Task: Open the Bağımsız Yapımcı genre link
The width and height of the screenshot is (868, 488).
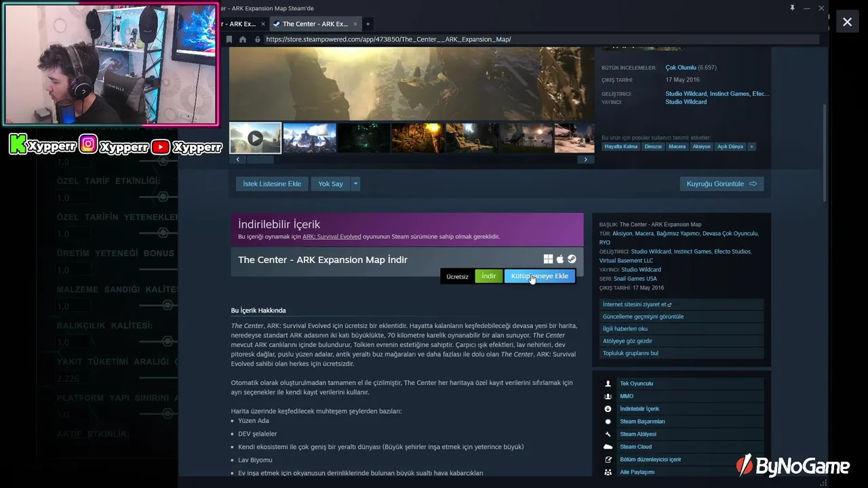Action: 678,233
